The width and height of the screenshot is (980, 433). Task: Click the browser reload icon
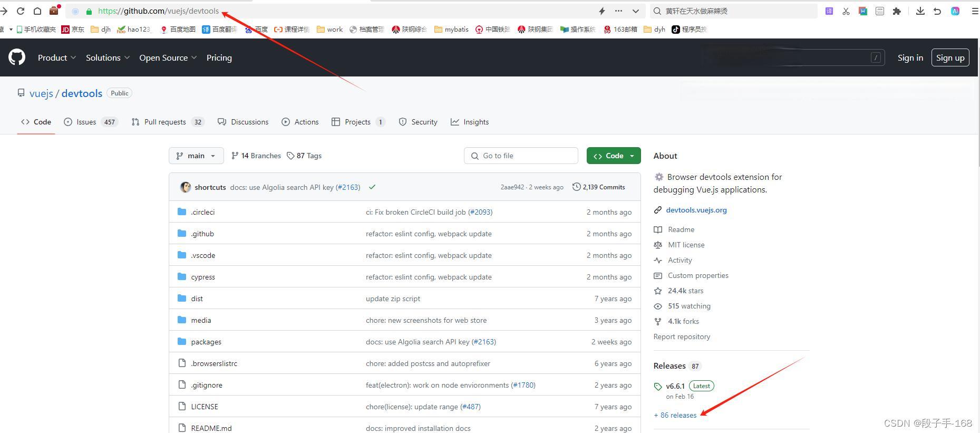[x=21, y=11]
